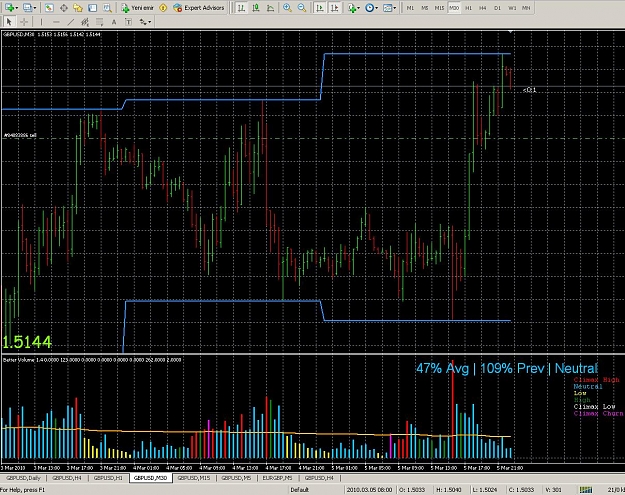
Task: Switch to the EURGBP,M5 chart tab
Action: click(x=277, y=477)
